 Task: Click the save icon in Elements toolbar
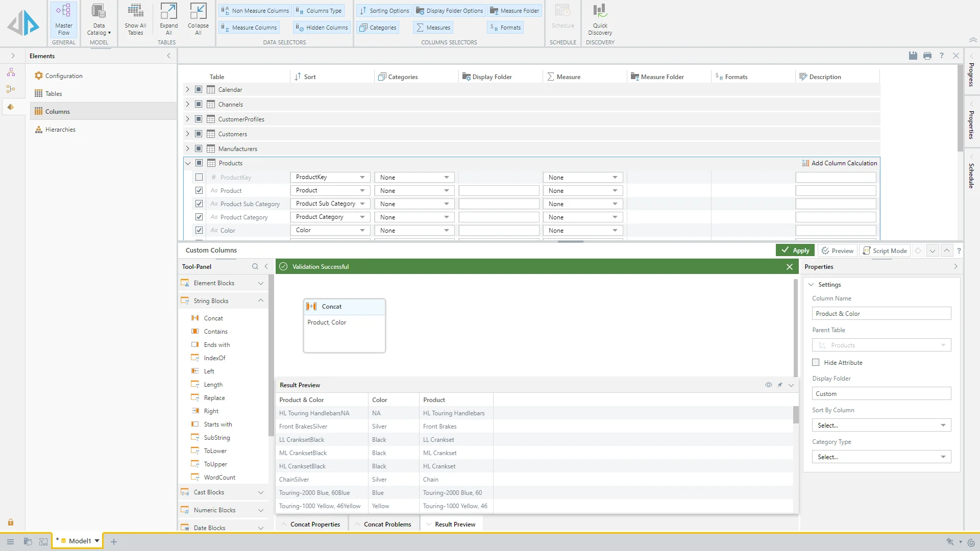(x=913, y=56)
